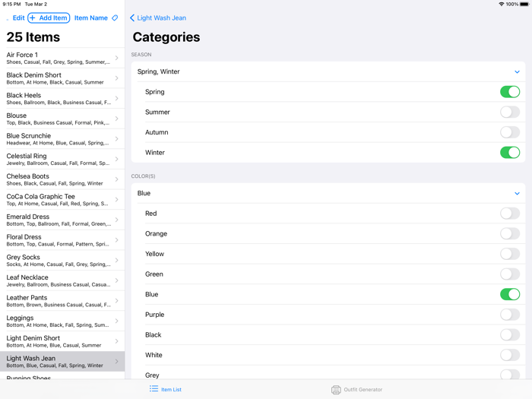
Task: Click the Item Name sort button
Action: click(x=91, y=18)
